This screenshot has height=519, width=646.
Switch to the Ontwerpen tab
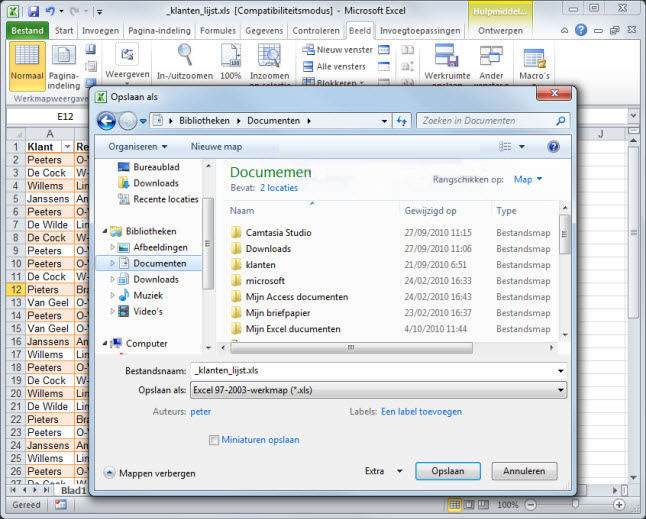coord(500,30)
